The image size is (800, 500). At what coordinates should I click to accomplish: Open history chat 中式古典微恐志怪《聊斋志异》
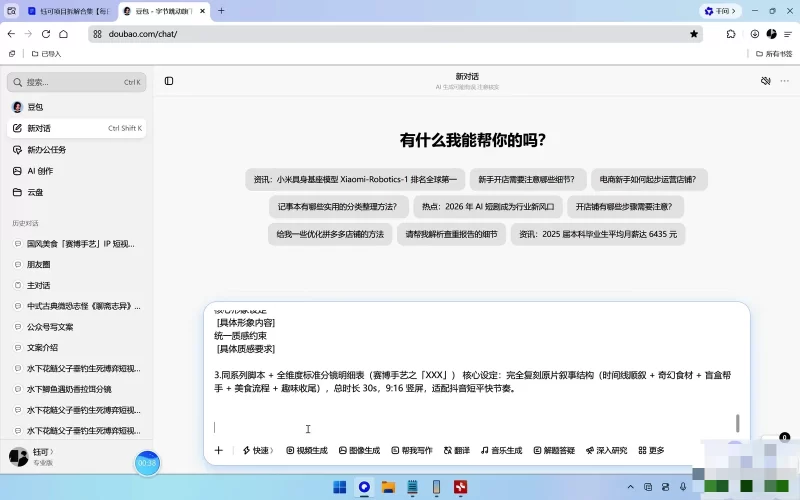pos(77,306)
